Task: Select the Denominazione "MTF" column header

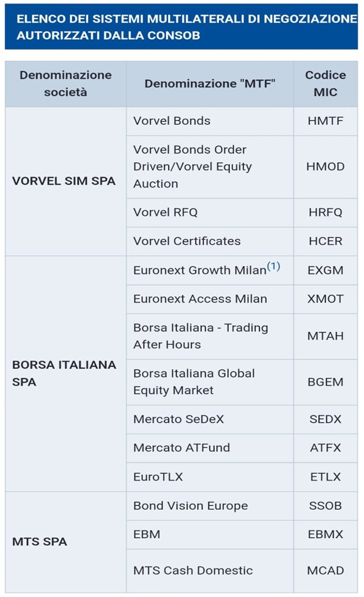Action: (210, 84)
